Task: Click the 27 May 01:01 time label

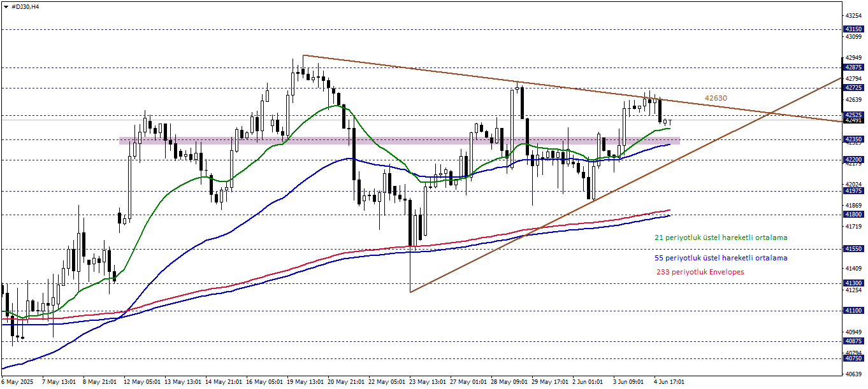Action: click(468, 382)
